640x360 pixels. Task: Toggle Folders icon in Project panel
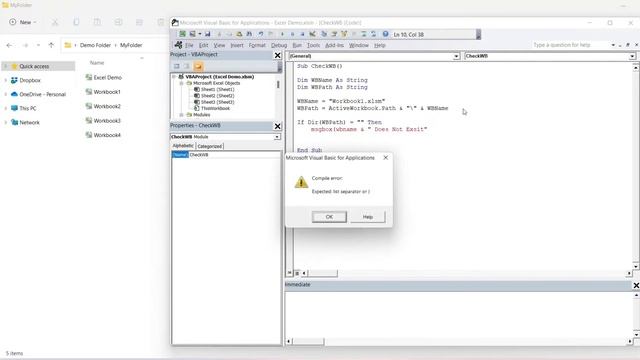[198, 66]
